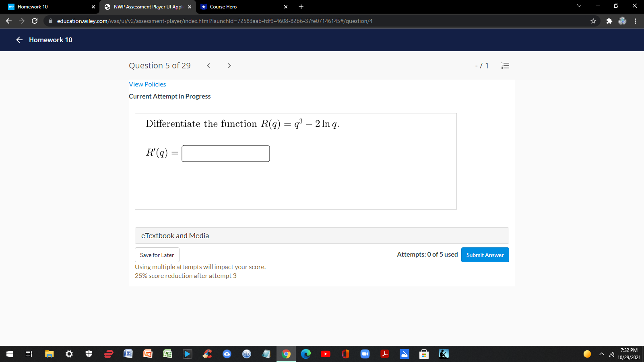644x362 pixels.
Task: Click the site security lock icon
Action: tap(51, 21)
